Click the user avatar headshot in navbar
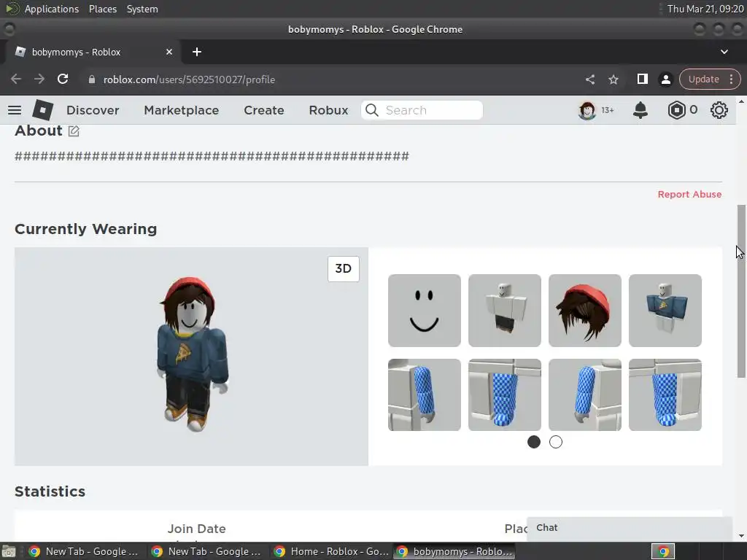The height and width of the screenshot is (560, 747). (x=587, y=110)
